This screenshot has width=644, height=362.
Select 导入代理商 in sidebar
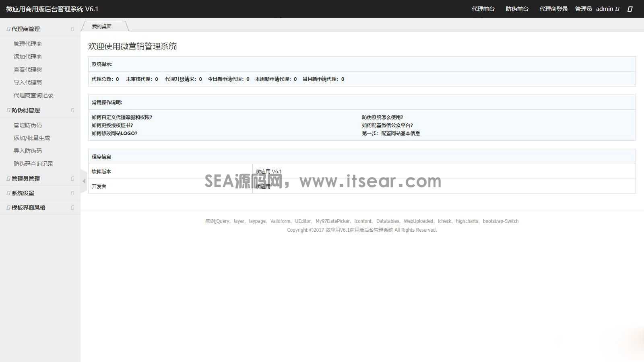point(28,82)
